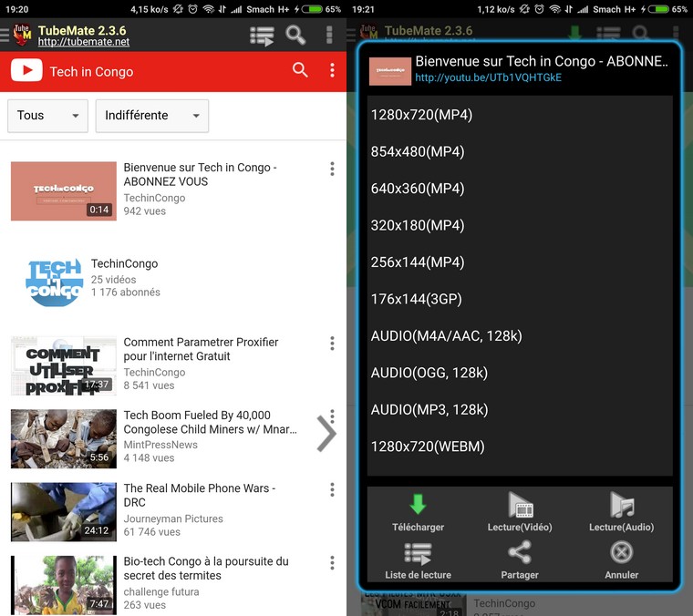The height and width of the screenshot is (616, 693).
Task: Tap the Liste de lecture playlist icon
Action: [x=418, y=554]
